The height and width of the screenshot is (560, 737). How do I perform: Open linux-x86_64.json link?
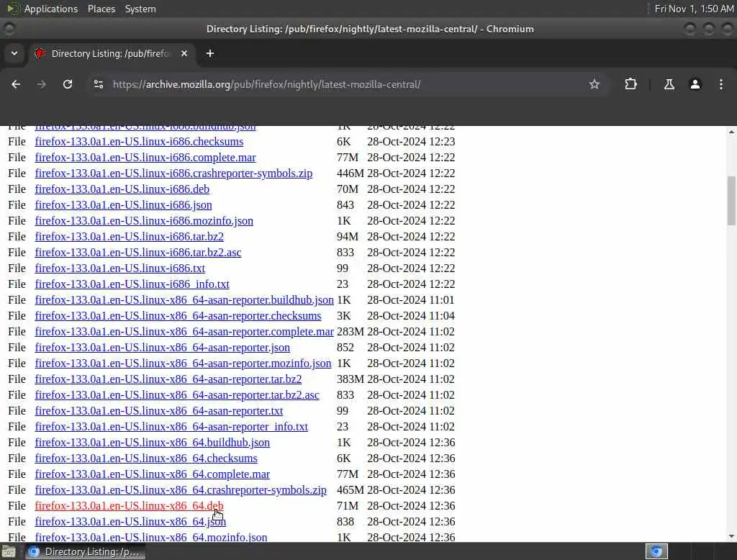[130, 521]
